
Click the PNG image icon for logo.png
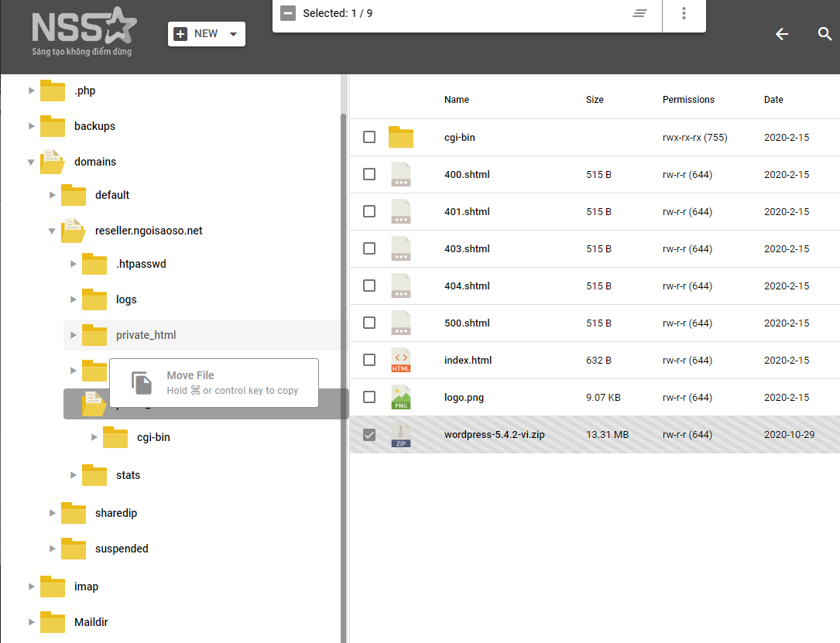point(400,397)
